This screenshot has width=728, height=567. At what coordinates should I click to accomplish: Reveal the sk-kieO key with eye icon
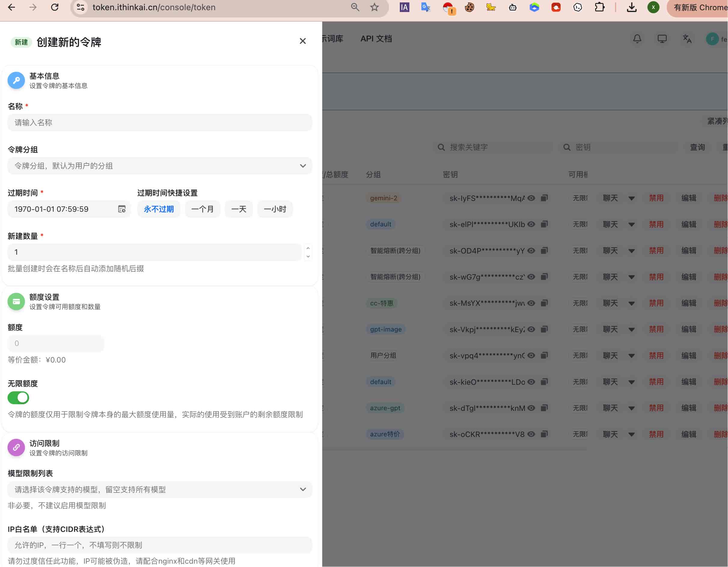pos(532,382)
